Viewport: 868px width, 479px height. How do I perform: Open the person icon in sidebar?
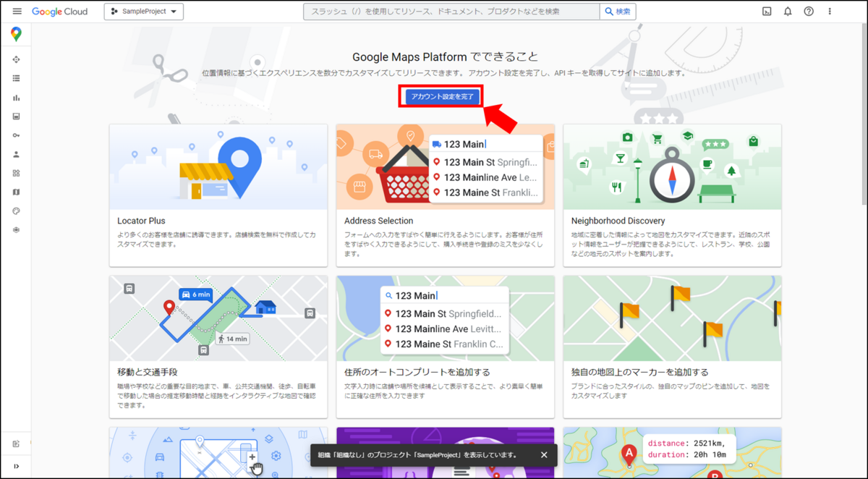pyautogui.click(x=16, y=154)
